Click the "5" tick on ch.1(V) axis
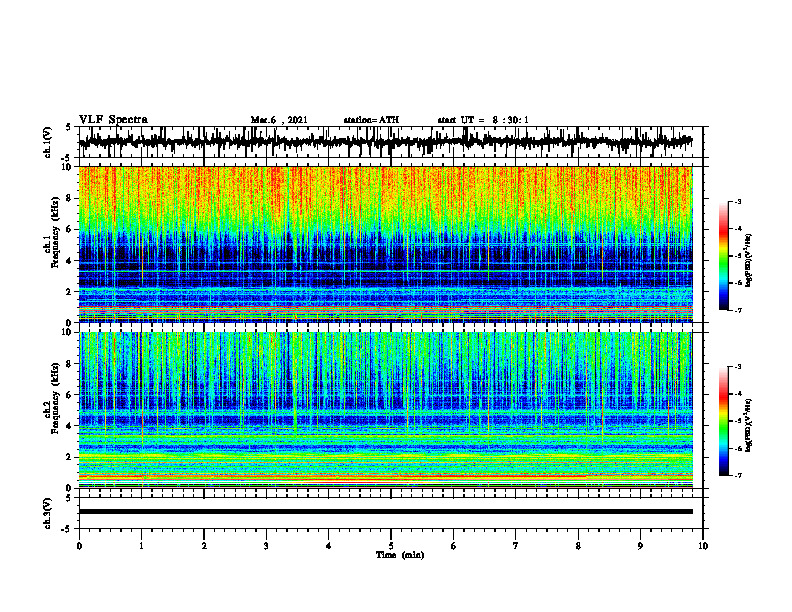Image resolution: width=792 pixels, height=612 pixels. pos(69,127)
